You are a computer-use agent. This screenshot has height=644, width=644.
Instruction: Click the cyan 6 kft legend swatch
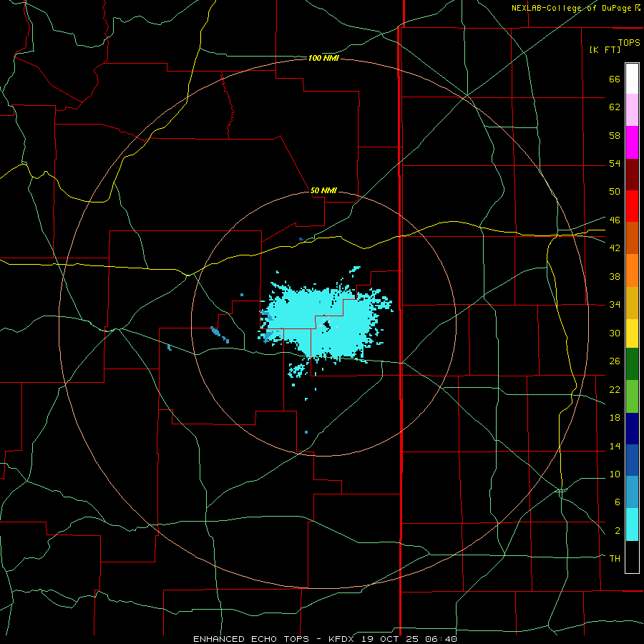(632, 525)
